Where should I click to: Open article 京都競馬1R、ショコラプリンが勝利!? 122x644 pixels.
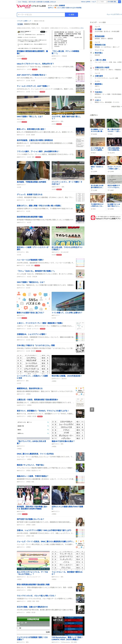tap(32, 334)
